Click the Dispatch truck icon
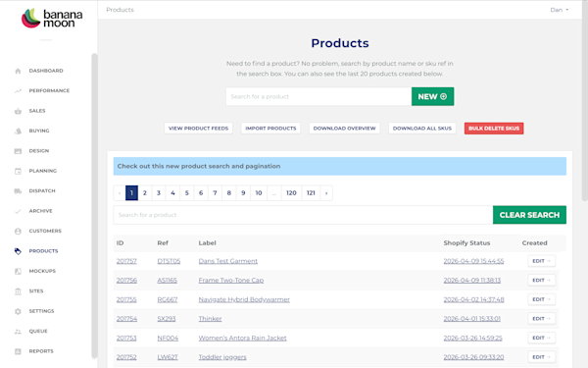 coord(18,191)
